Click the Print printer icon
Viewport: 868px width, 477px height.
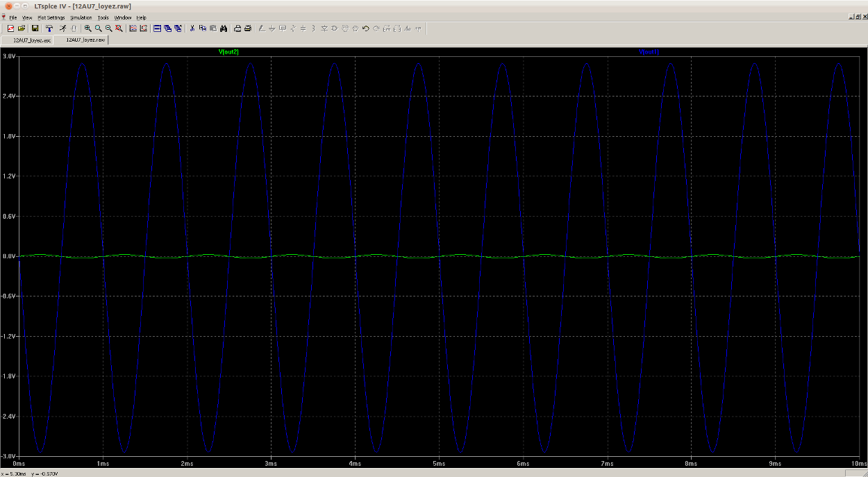point(248,28)
